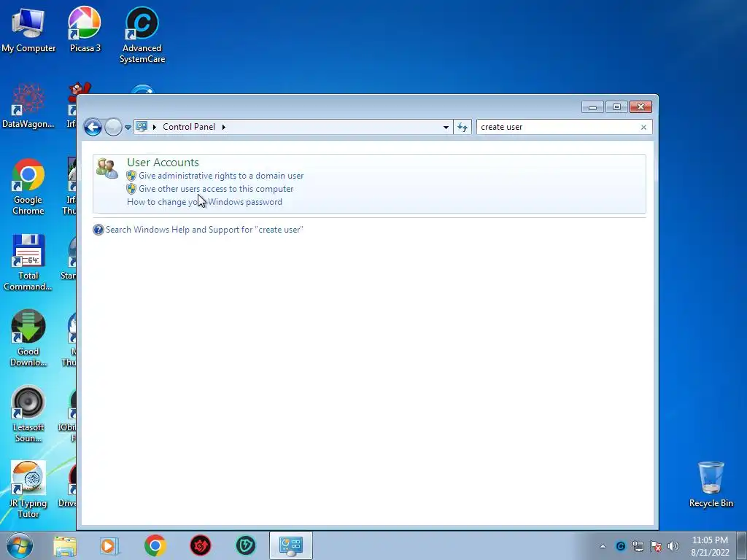This screenshot has width=747, height=560.
Task: Select the JR Typing Tutor desktop shortcut
Action: (28, 489)
